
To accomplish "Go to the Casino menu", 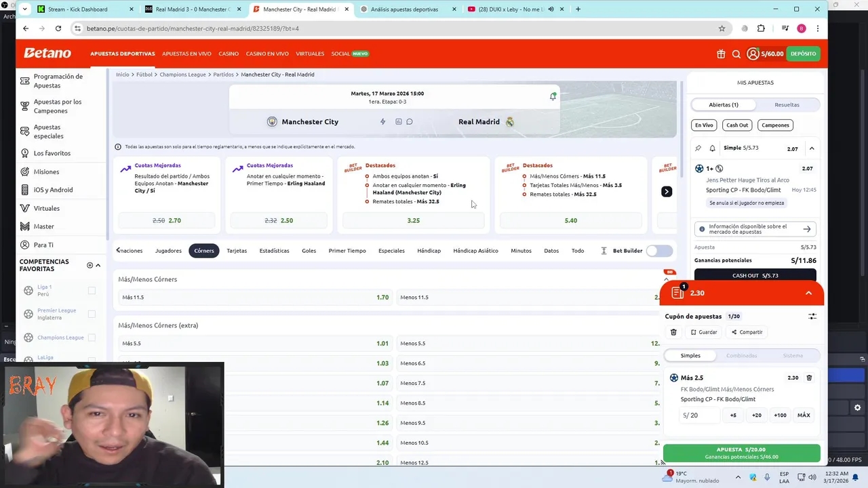I will [229, 54].
